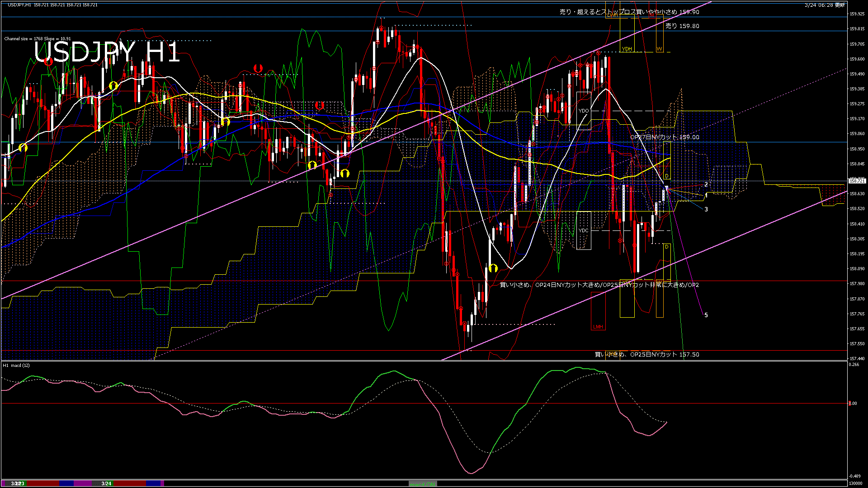Click the YDO box label
The image size is (868, 488).
coord(584,111)
